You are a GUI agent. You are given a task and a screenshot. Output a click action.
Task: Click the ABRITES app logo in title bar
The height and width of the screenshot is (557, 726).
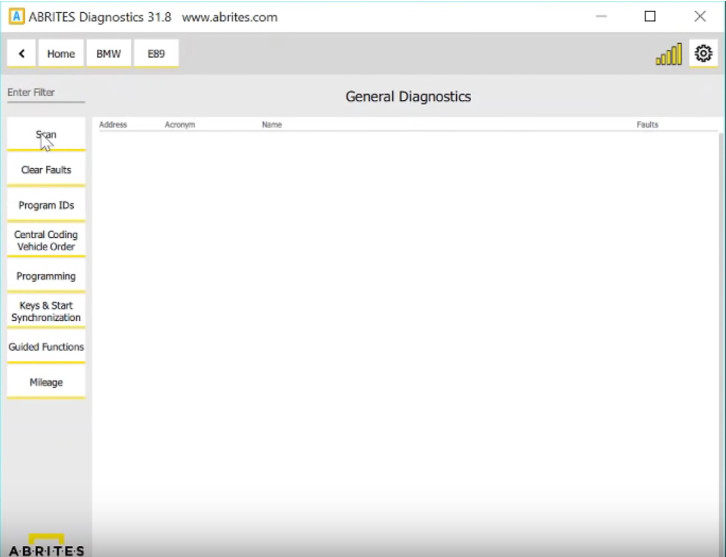16,17
